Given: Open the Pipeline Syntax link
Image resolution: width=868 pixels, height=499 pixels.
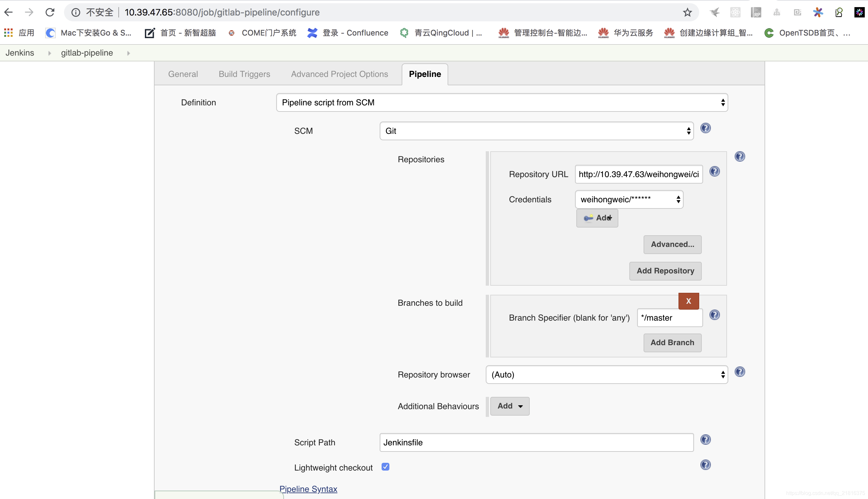Looking at the screenshot, I should (x=308, y=488).
